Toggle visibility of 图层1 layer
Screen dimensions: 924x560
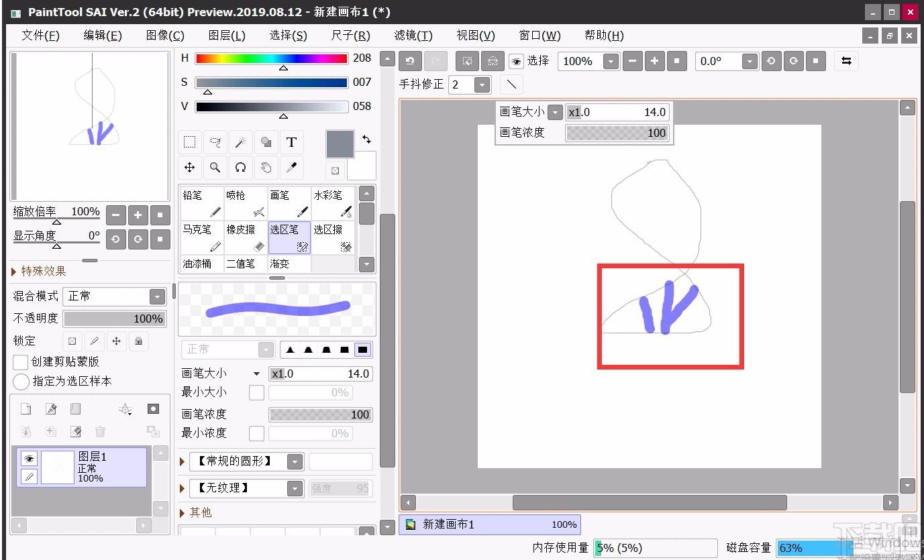coord(29,459)
